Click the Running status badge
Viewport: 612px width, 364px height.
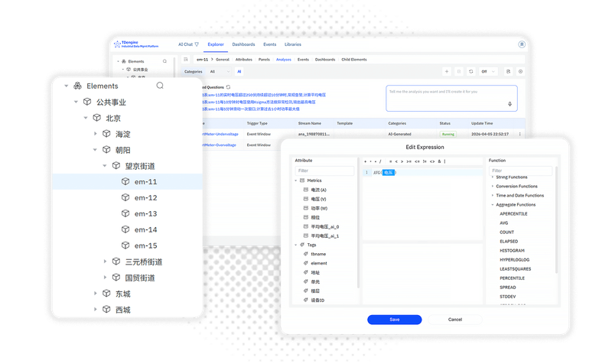coord(448,135)
